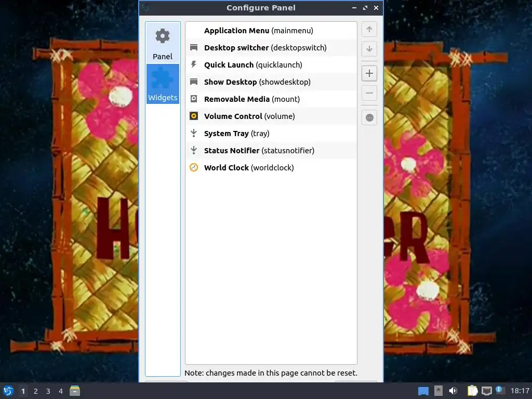Open the clipboard manager tray icon
Viewport: 532px width, 399px height.
(472, 391)
